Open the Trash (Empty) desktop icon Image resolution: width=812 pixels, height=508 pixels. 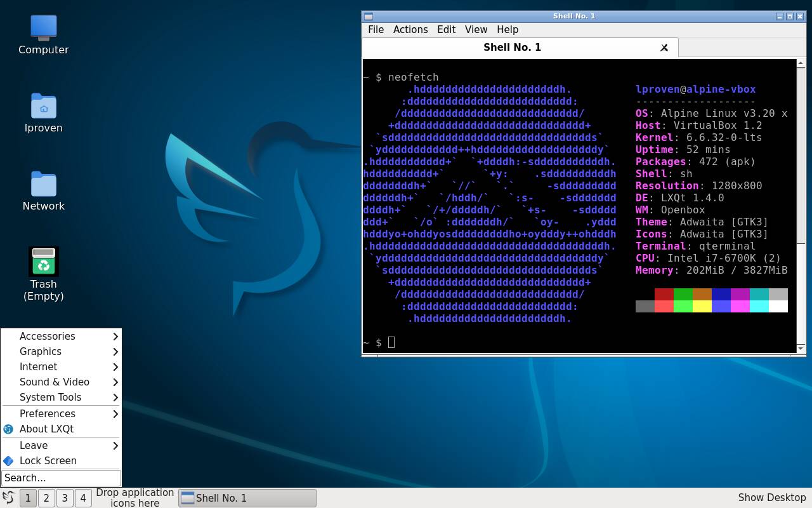(x=43, y=260)
